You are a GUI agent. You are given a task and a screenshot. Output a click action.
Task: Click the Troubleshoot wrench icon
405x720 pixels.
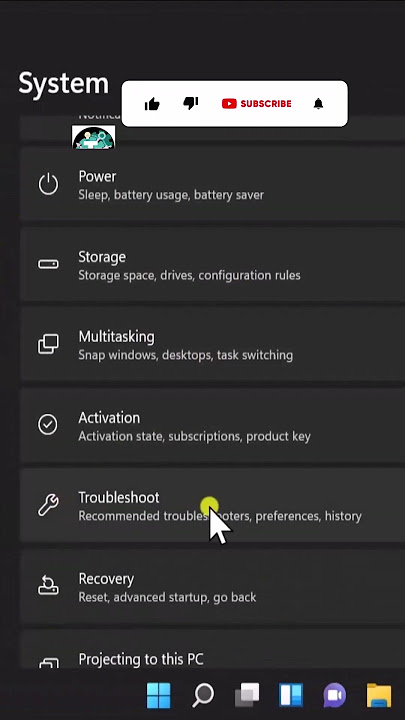tap(48, 505)
